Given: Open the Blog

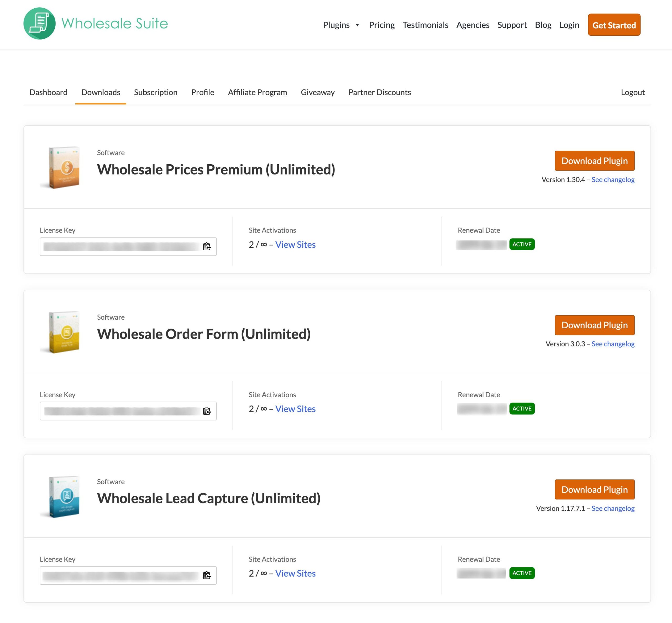Looking at the screenshot, I should pos(543,25).
